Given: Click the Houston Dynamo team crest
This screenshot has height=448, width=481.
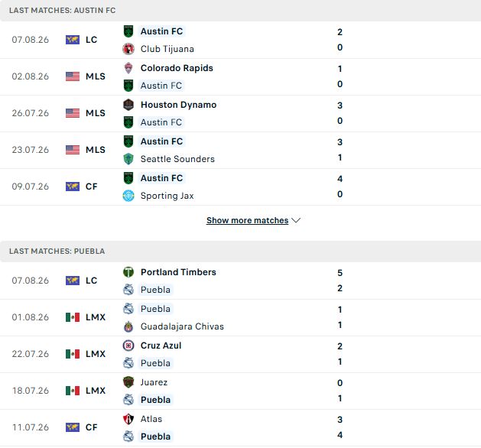Looking at the screenshot, I should click(x=128, y=105).
